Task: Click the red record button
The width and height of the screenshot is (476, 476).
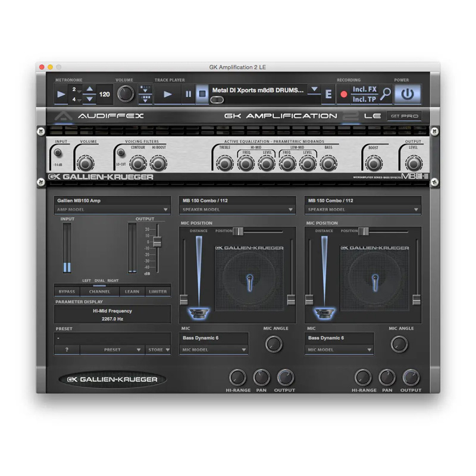Action: click(343, 94)
